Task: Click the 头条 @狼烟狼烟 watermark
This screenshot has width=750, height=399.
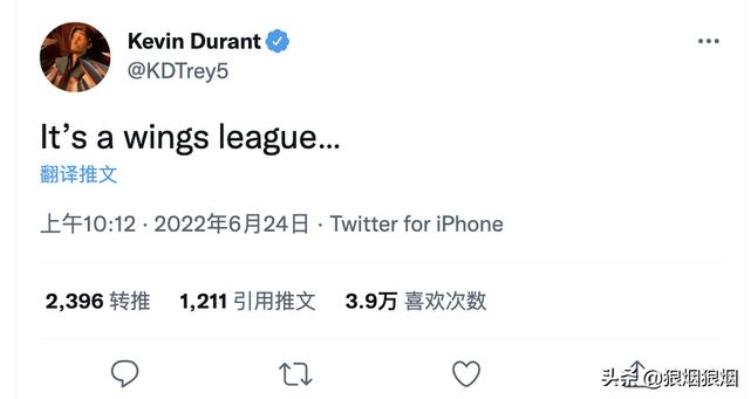Action: tap(670, 378)
